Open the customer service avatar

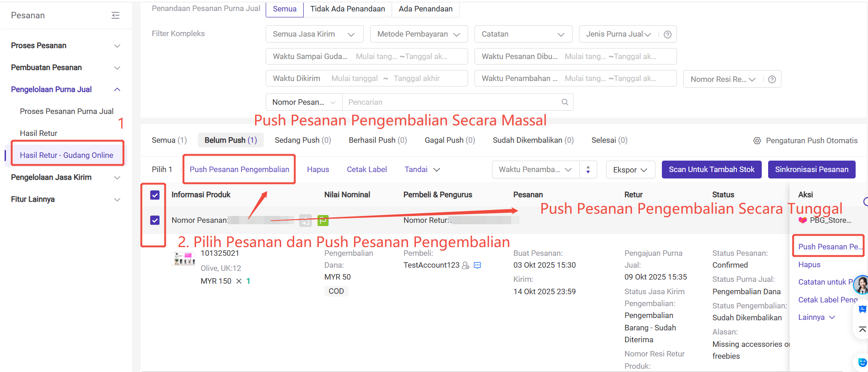[x=861, y=285]
